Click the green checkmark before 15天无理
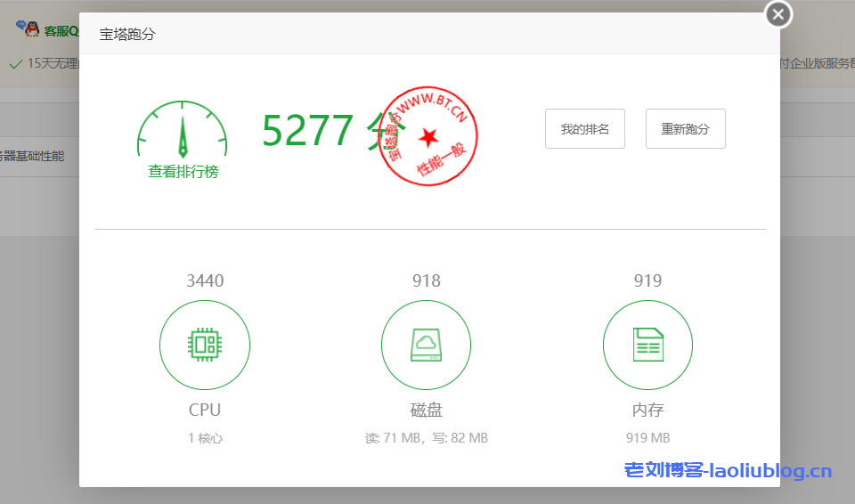This screenshot has height=504, width=855. (x=16, y=64)
